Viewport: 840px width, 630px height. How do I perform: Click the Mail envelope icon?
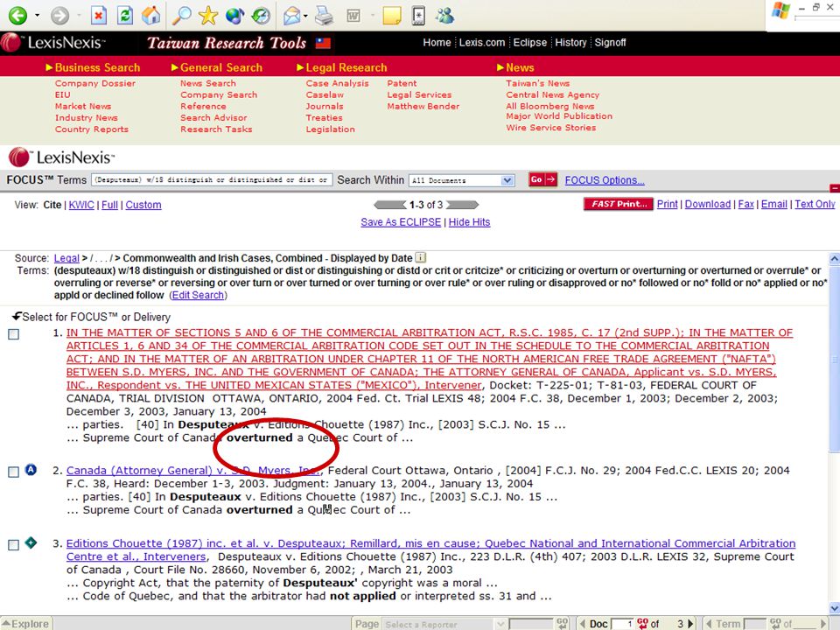click(x=292, y=16)
